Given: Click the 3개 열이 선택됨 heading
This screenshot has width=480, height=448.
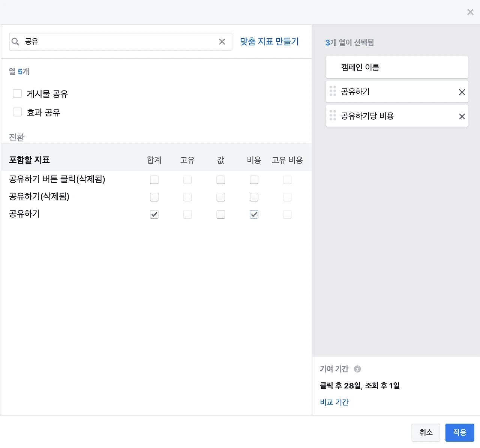Looking at the screenshot, I should [x=349, y=43].
